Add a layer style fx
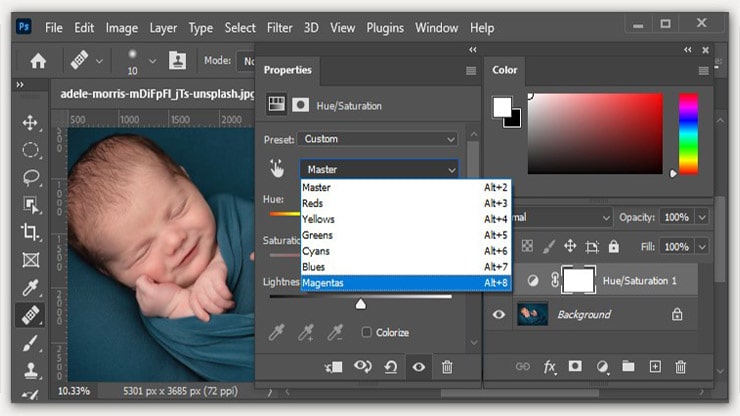 [549, 367]
